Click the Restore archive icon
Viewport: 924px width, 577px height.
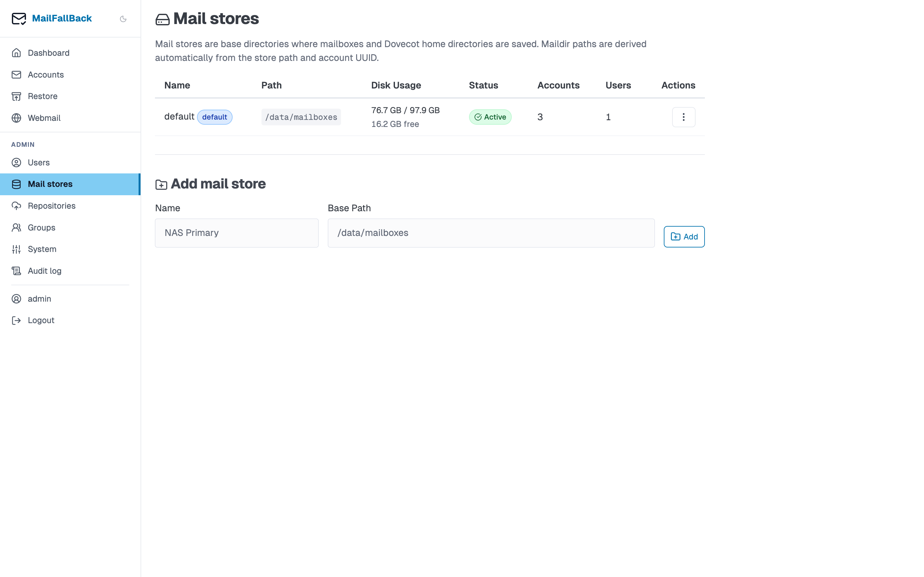coord(16,96)
